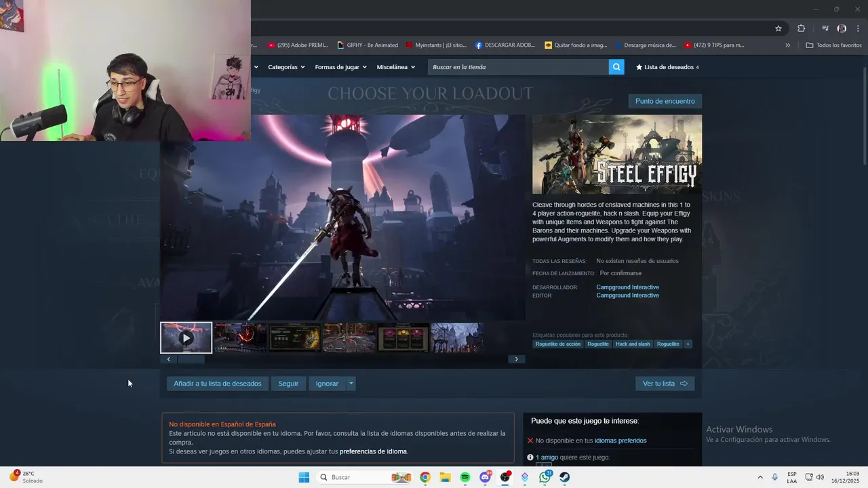
Task: Open Campground Interactive editor link
Action: [x=627, y=296]
